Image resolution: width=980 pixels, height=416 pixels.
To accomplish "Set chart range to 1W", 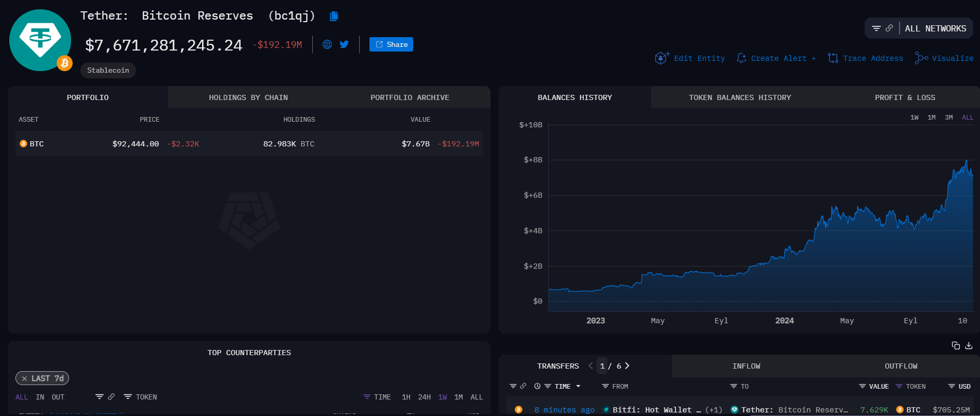I will pyautogui.click(x=915, y=118).
